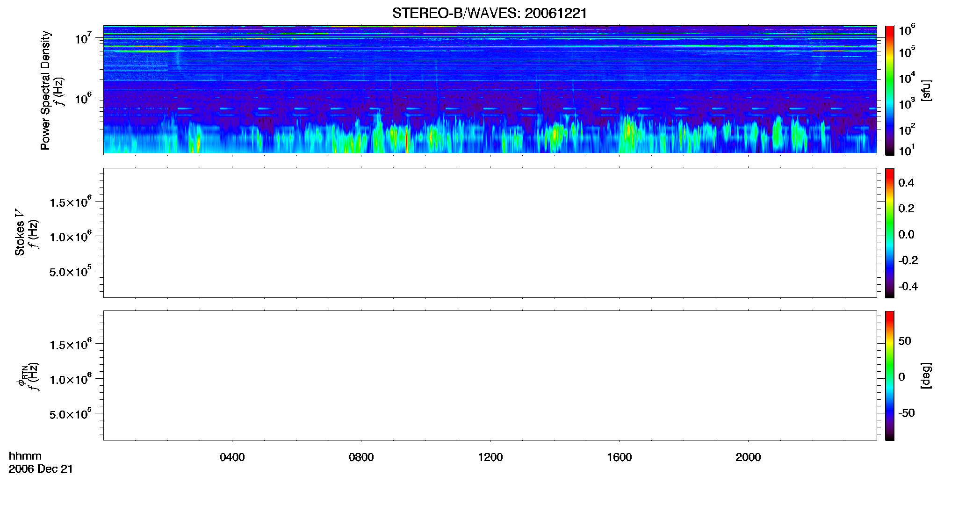The image size is (980, 505).
Task: Click the empty phi RTN panel
Action: click(x=490, y=375)
